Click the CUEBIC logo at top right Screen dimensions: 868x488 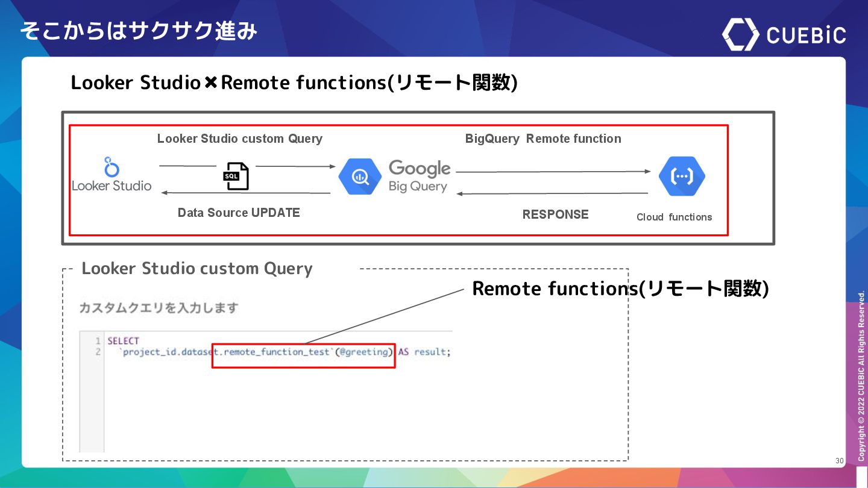click(784, 34)
